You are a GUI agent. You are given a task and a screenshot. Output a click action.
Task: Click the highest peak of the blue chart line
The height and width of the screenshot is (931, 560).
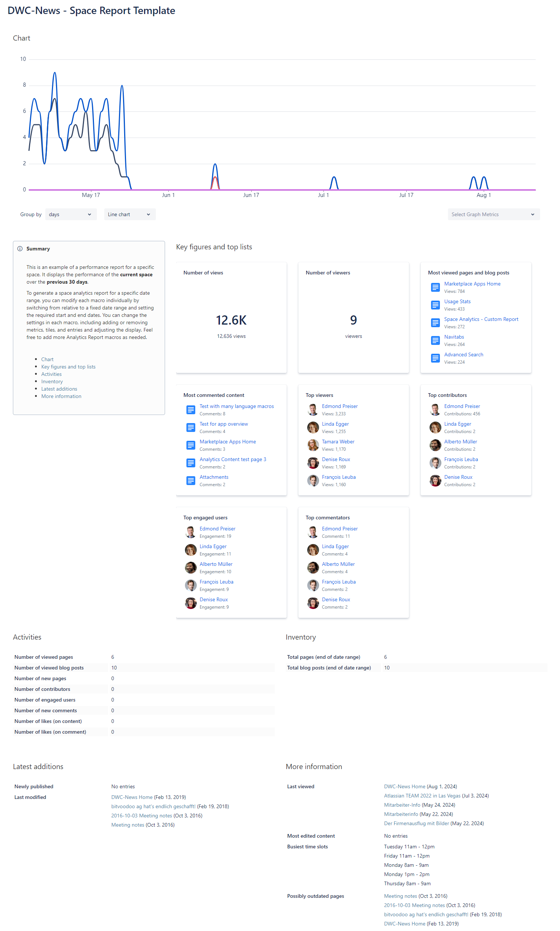(x=55, y=73)
